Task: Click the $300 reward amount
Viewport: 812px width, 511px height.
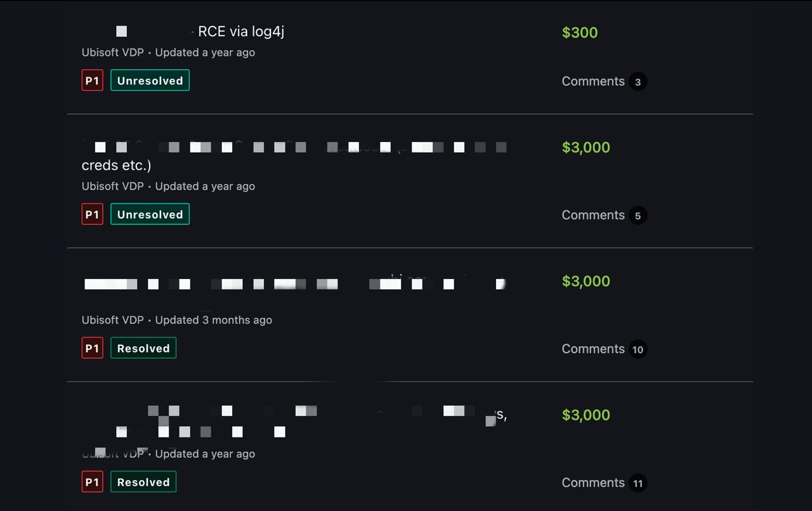Action: tap(580, 33)
